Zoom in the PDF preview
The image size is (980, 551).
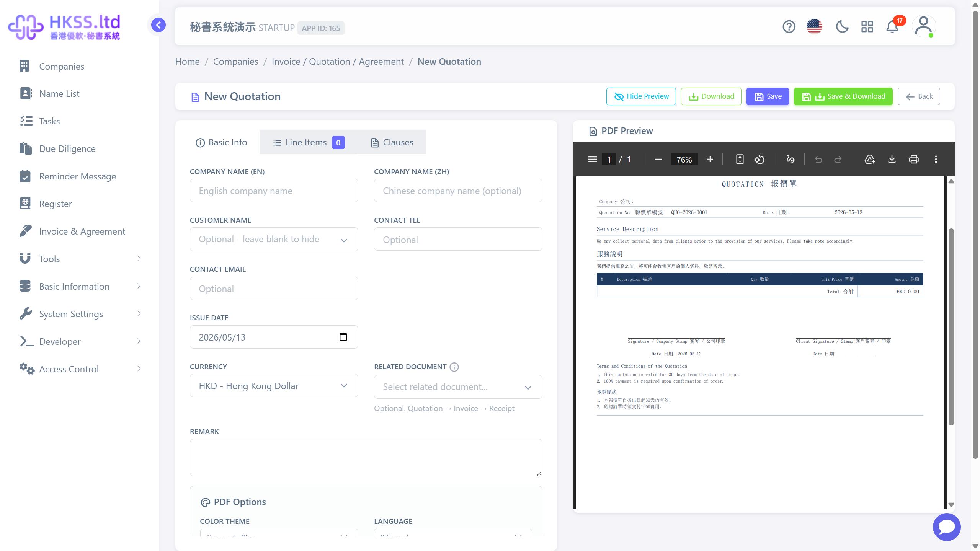tap(710, 159)
